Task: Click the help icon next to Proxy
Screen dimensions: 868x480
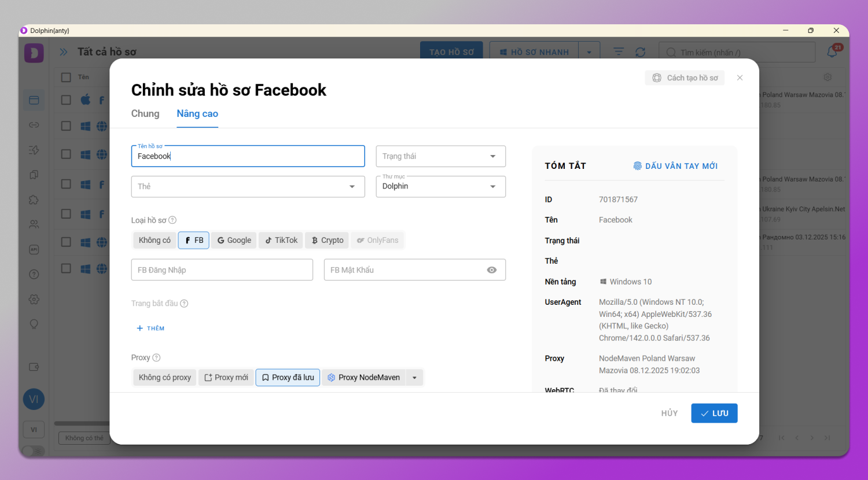Action: click(156, 358)
